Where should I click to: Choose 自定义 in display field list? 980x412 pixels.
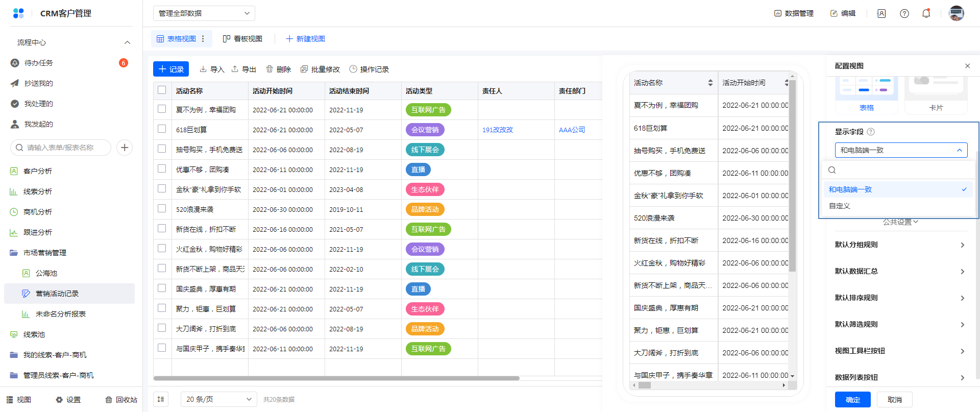[x=840, y=206]
